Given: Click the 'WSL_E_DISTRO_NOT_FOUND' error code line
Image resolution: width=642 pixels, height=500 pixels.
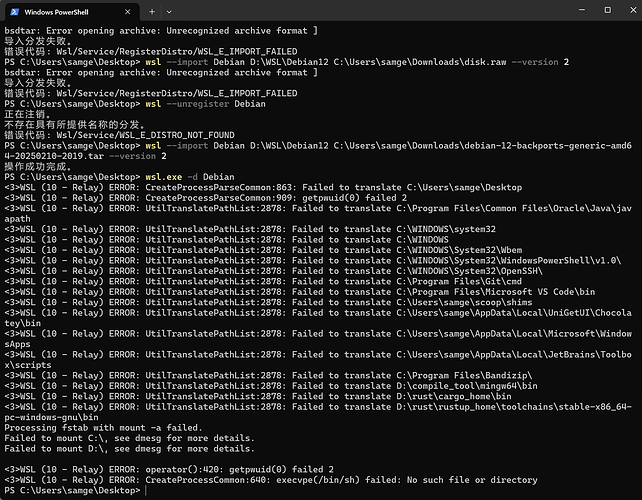Looking at the screenshot, I should click(x=120, y=135).
